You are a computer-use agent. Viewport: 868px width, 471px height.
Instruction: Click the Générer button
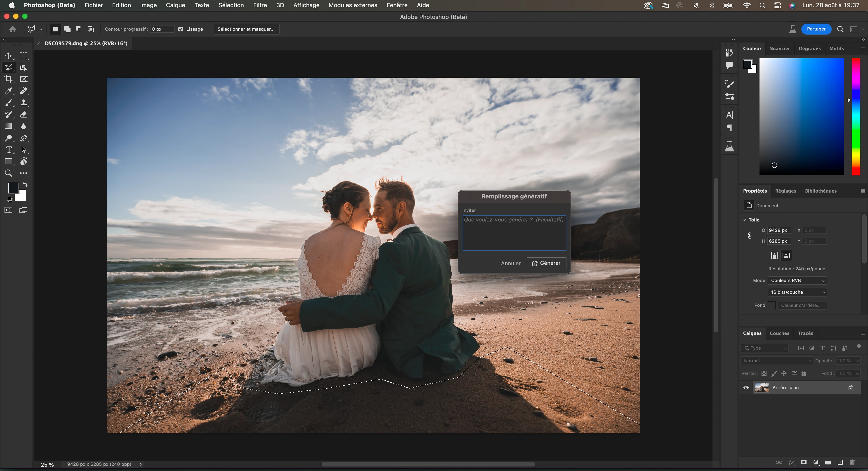coord(546,263)
